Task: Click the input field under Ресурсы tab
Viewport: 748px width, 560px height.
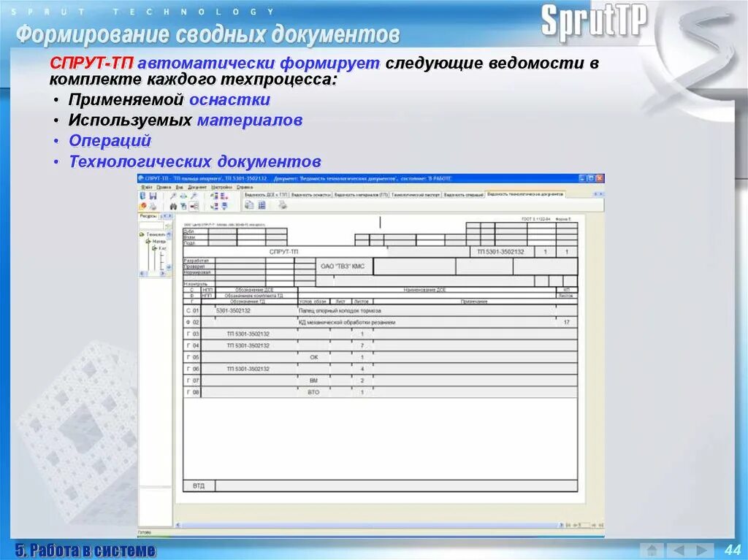Action: point(150,226)
